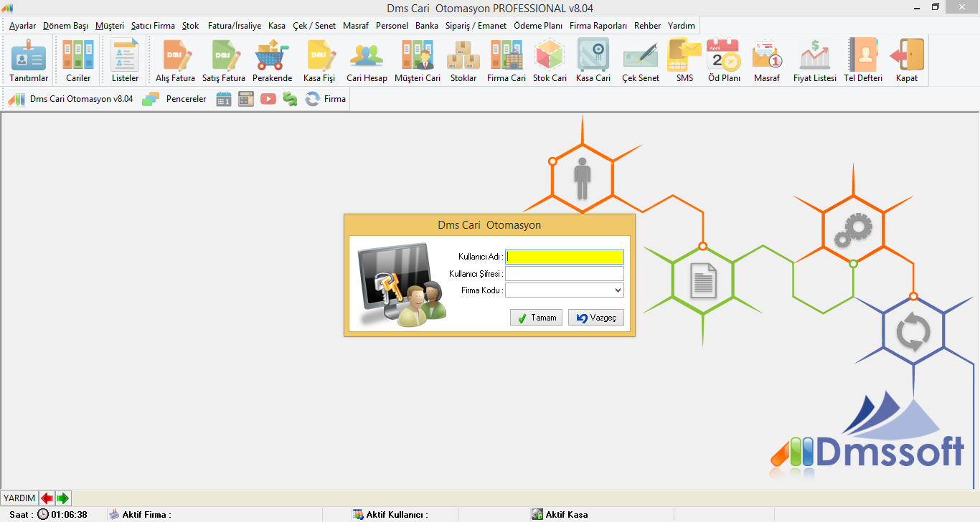The width and height of the screenshot is (980, 522).
Task: Open the Stoklar boxes icon
Action: [x=463, y=55]
